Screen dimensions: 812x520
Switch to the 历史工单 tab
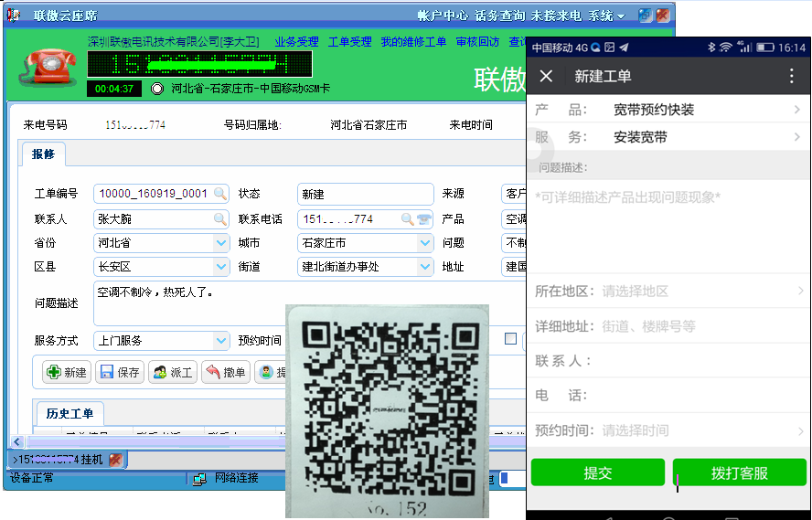tap(69, 414)
